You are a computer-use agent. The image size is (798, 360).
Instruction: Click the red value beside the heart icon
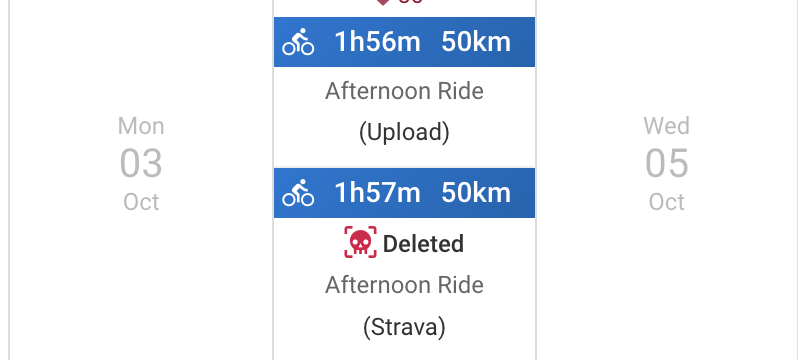pos(410,2)
